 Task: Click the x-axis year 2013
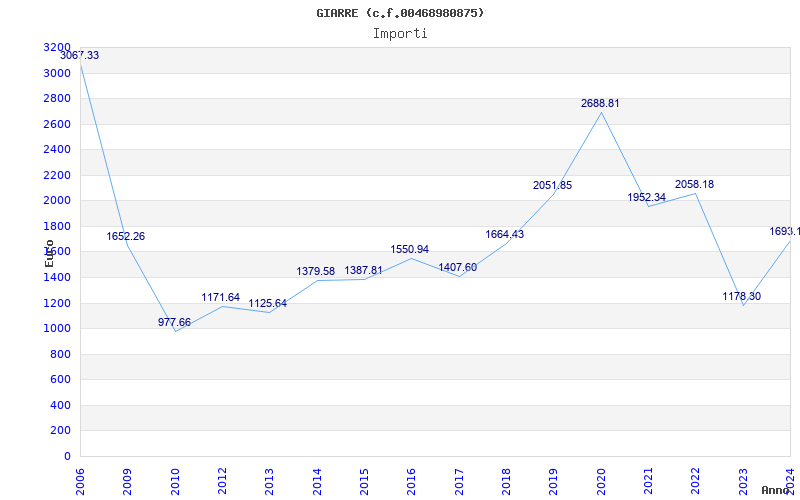pos(269,482)
